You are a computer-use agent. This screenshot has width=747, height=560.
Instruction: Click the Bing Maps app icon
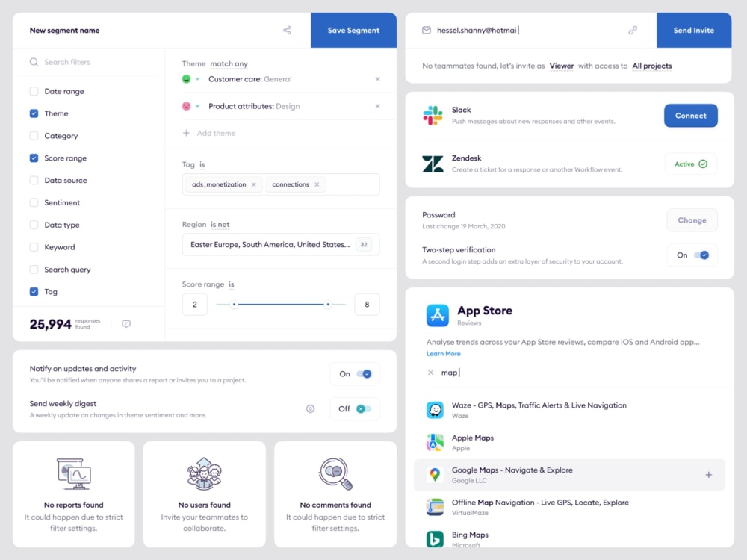pyautogui.click(x=435, y=539)
